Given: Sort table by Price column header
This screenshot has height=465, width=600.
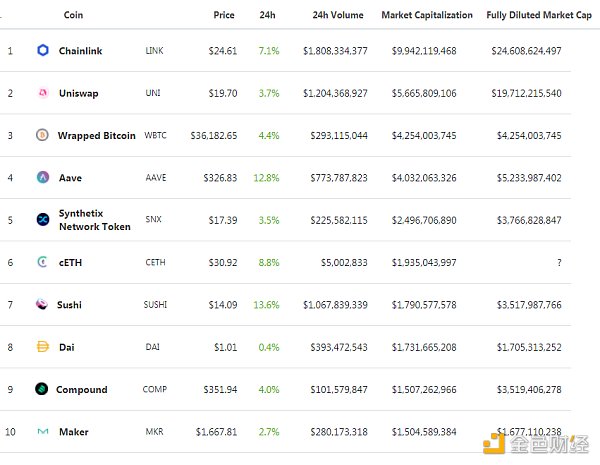Looking at the screenshot, I should click(224, 15).
